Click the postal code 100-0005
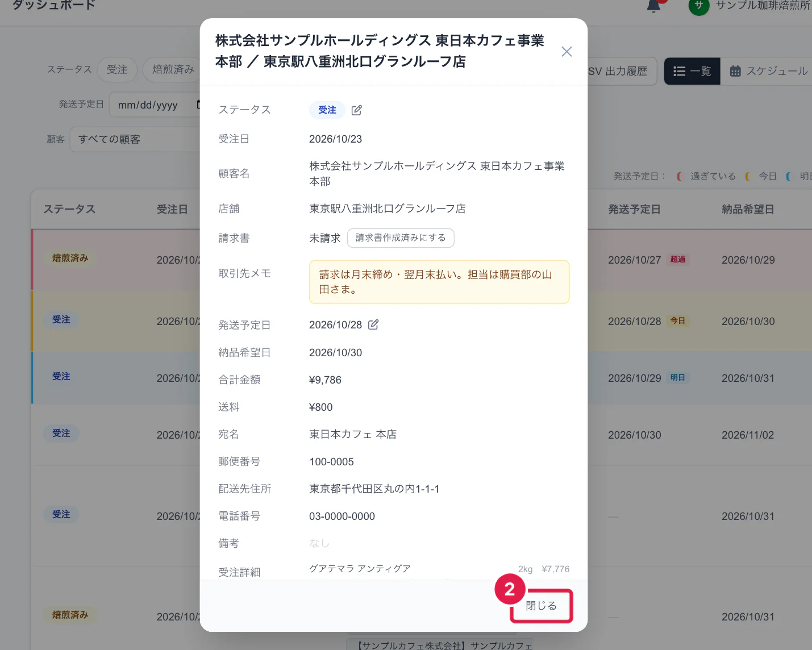Screen dimensions: 812x650 (x=331, y=462)
